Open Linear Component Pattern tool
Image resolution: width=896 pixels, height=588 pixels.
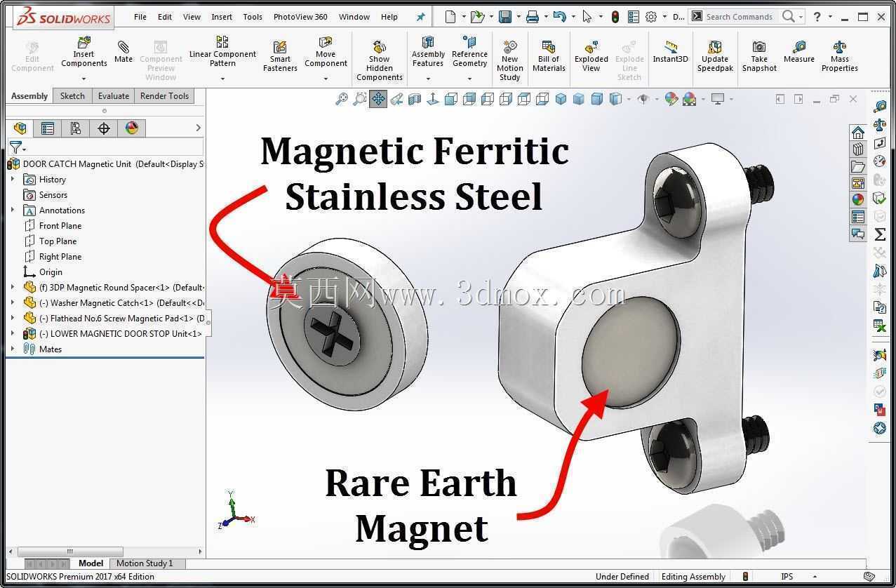222,52
